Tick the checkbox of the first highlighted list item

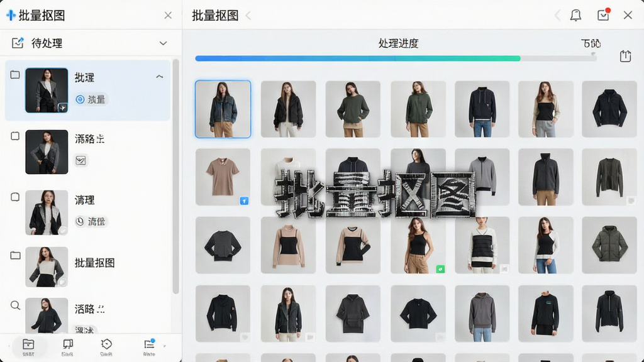pyautogui.click(x=15, y=75)
